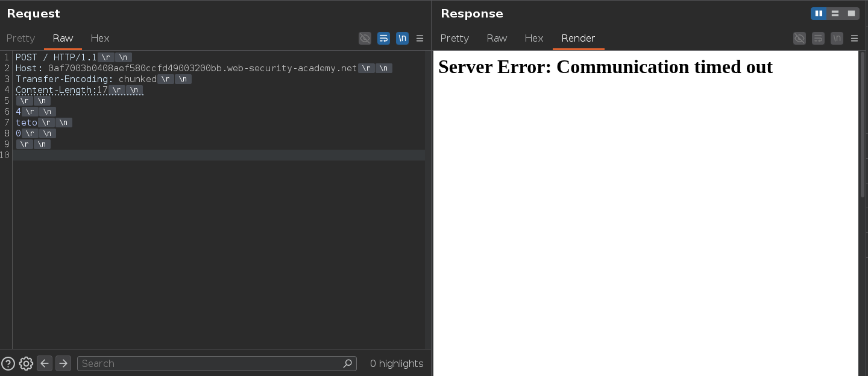Switch Request view to Pretty tab
This screenshot has width=868, height=376.
click(x=20, y=38)
